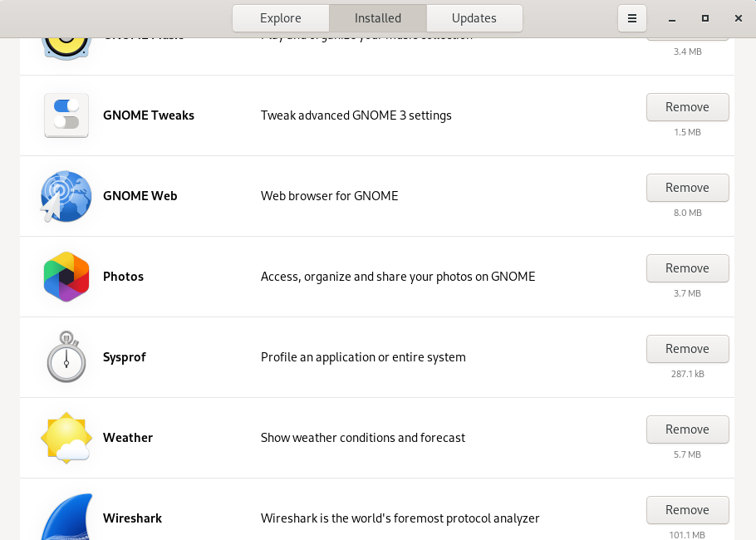
Task: Remove GNOME Tweaks
Action: pyautogui.click(x=687, y=107)
